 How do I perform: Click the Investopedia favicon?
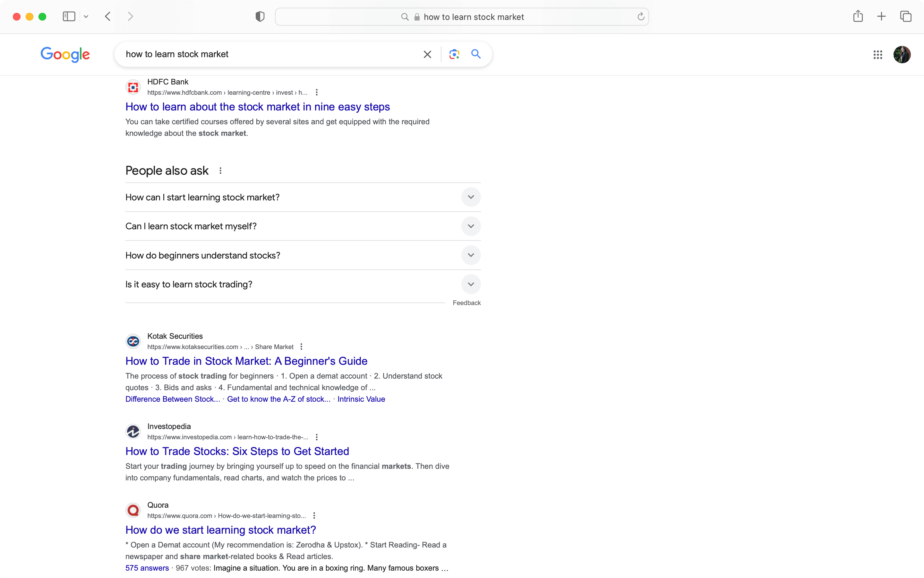(133, 432)
